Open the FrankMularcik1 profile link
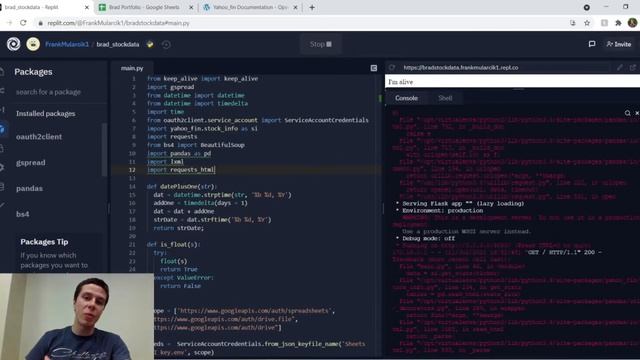 click(67, 44)
